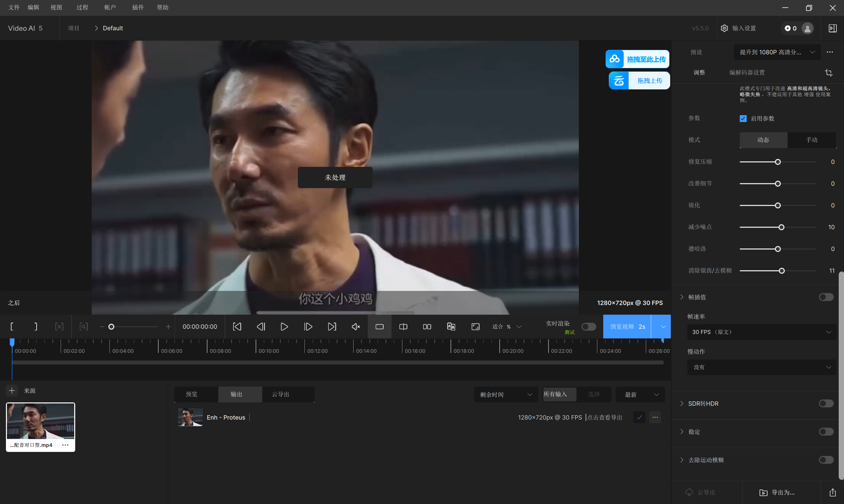Image resolution: width=844 pixels, height=504 pixels.
Task: Open 过程 menu
Action: tap(82, 8)
